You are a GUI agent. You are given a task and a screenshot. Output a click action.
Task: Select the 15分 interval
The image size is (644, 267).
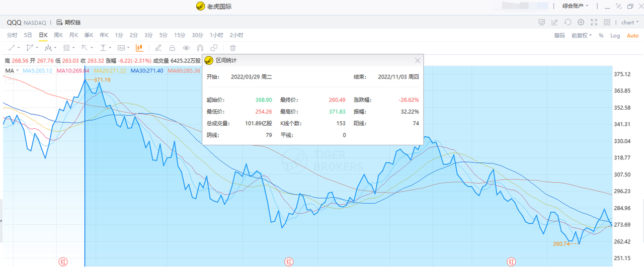coord(180,35)
